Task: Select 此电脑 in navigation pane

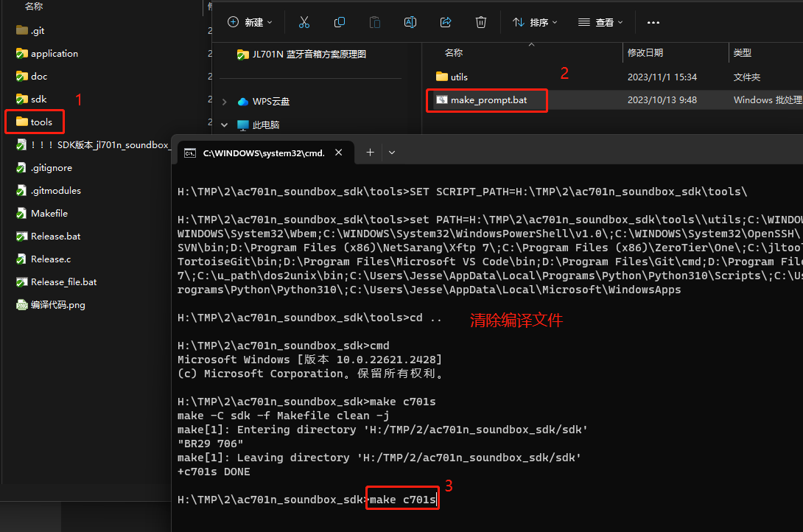Action: pos(258,125)
